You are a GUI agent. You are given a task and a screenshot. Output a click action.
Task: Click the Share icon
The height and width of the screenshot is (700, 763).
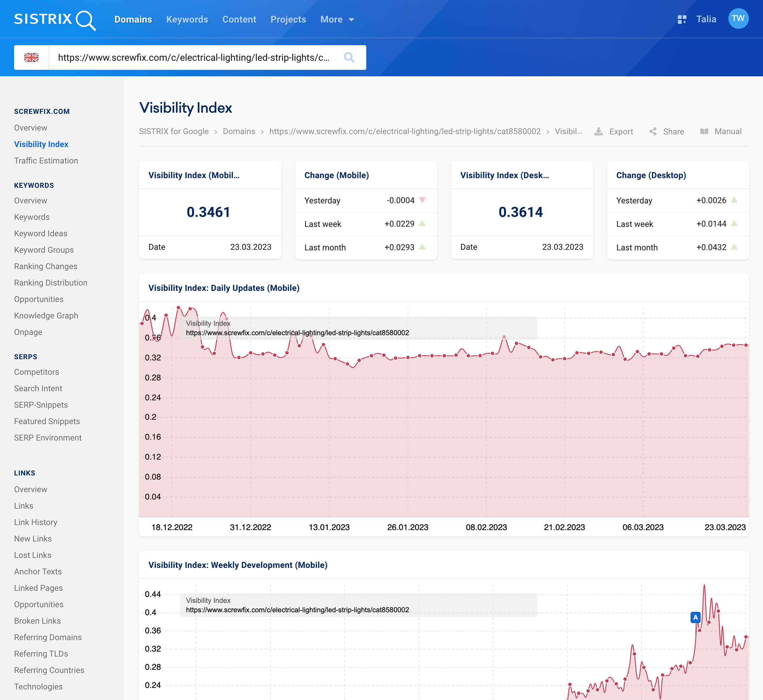tap(653, 131)
